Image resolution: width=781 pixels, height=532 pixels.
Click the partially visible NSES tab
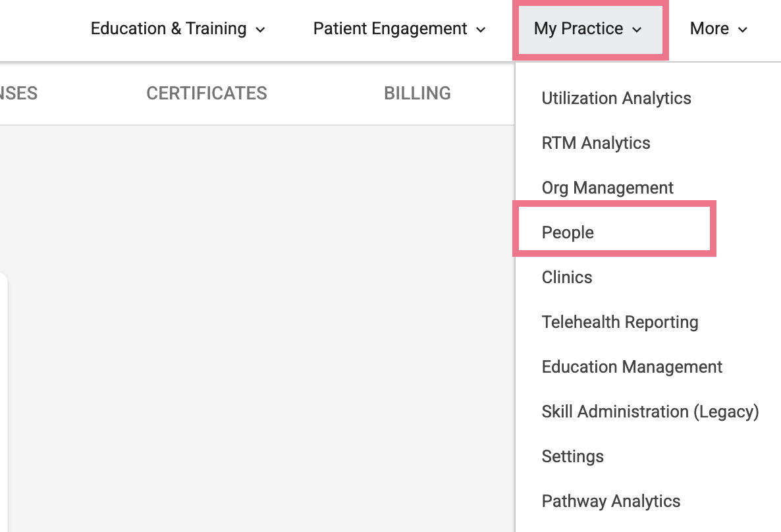coord(18,93)
